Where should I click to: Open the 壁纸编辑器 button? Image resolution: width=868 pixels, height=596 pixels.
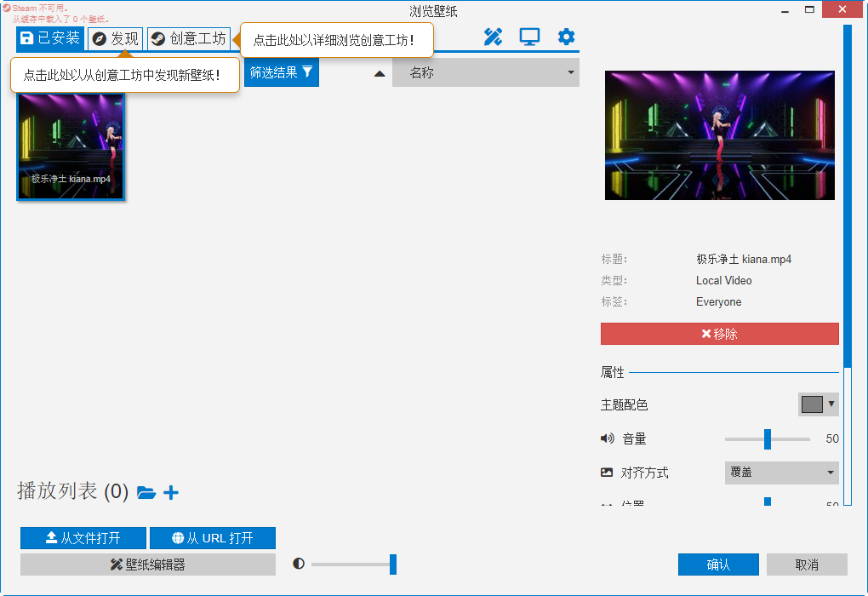[148, 564]
